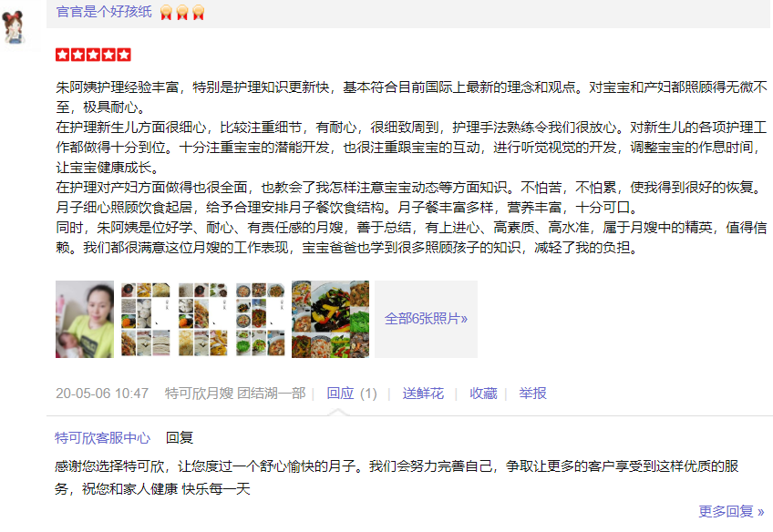Open the large colorful dishes photo
The width and height of the screenshot is (773, 532).
click(330, 319)
